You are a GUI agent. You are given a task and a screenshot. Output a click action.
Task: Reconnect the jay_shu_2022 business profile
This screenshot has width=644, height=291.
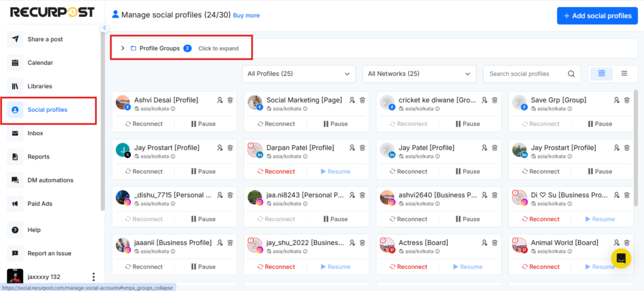[x=276, y=266]
